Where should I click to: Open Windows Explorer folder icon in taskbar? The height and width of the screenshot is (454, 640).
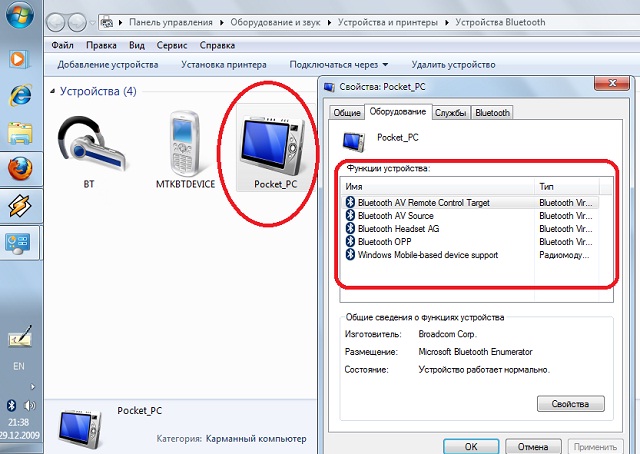click(x=20, y=133)
